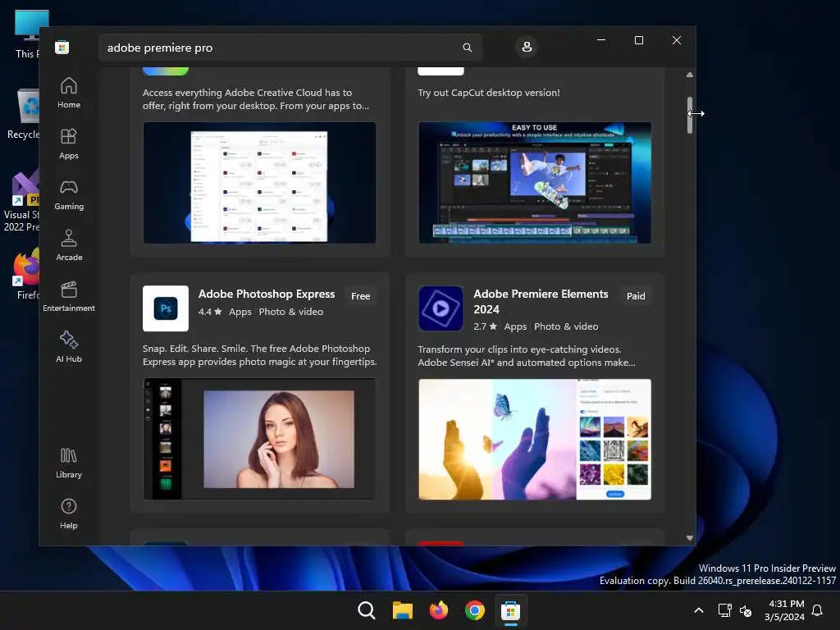Open the Home section in Store sidebar

pyautogui.click(x=69, y=94)
